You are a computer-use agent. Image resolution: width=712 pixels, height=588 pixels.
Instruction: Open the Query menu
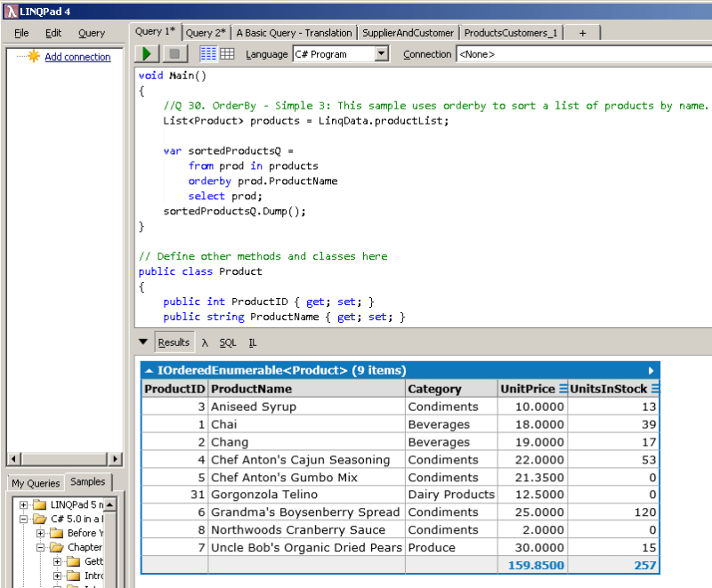[x=92, y=33]
